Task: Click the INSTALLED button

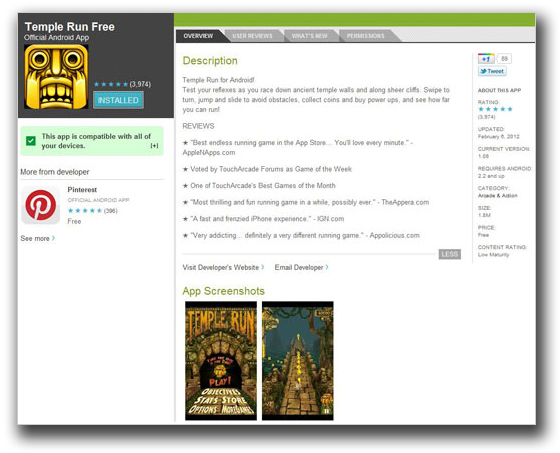Action: coord(118,100)
